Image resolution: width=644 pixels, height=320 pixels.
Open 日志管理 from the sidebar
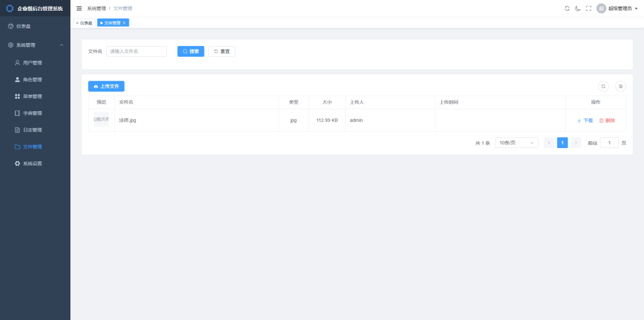coord(35,130)
